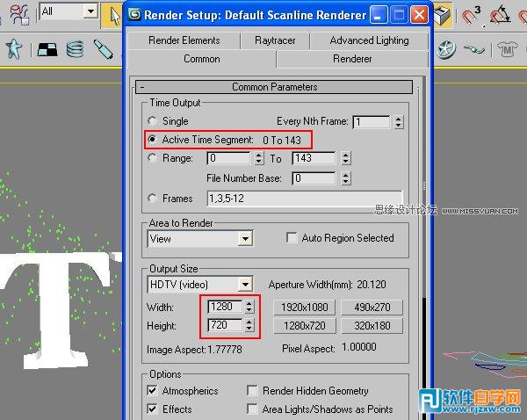The image size is (527, 420).
Task: Toggle the Render Hidden Geometry checkbox
Action: pos(254,391)
